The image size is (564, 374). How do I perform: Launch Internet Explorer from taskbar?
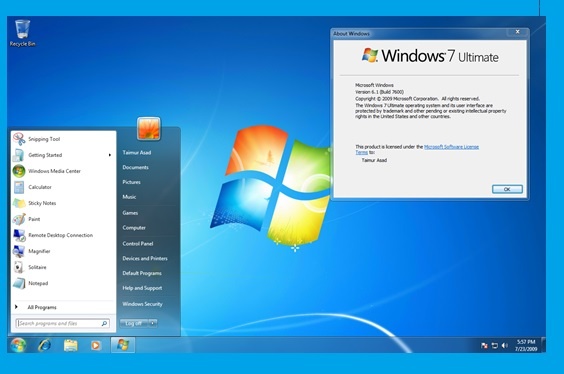click(44, 345)
